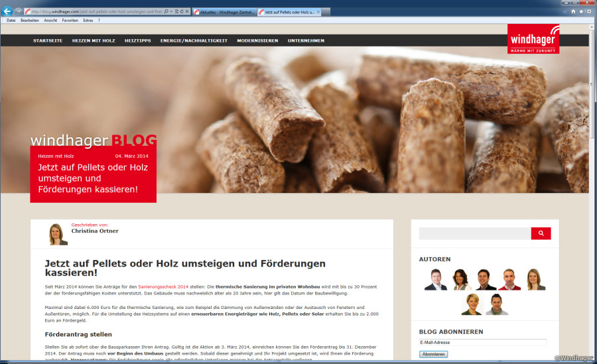Viewport: 597px width, 364px height.
Task: Open the Startseite navigation item
Action: point(47,40)
